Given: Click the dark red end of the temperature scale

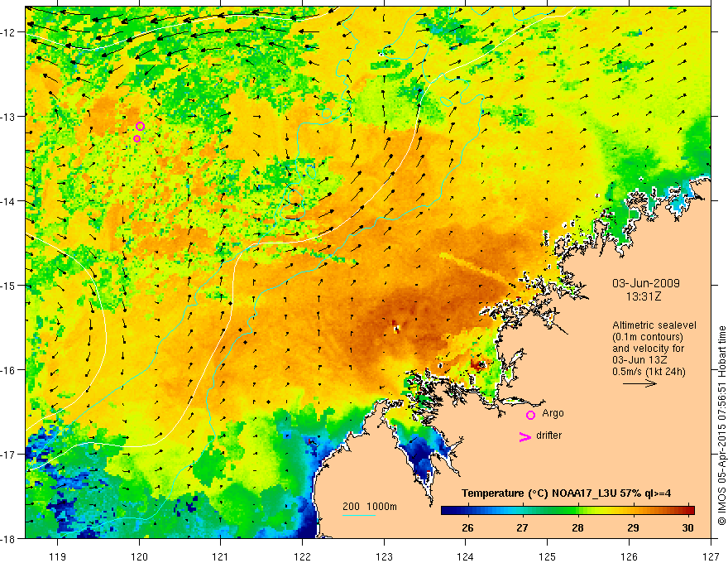Looking at the screenshot, I should (x=690, y=511).
